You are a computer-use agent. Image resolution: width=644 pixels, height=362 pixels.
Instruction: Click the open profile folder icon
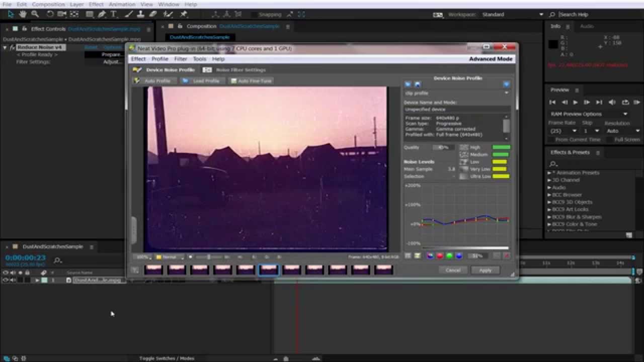(x=408, y=84)
